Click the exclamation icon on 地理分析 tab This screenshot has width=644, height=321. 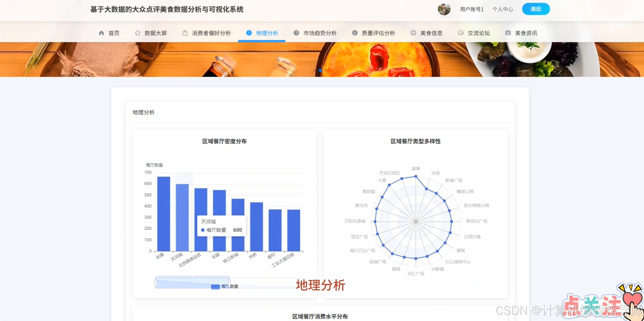[x=248, y=33]
